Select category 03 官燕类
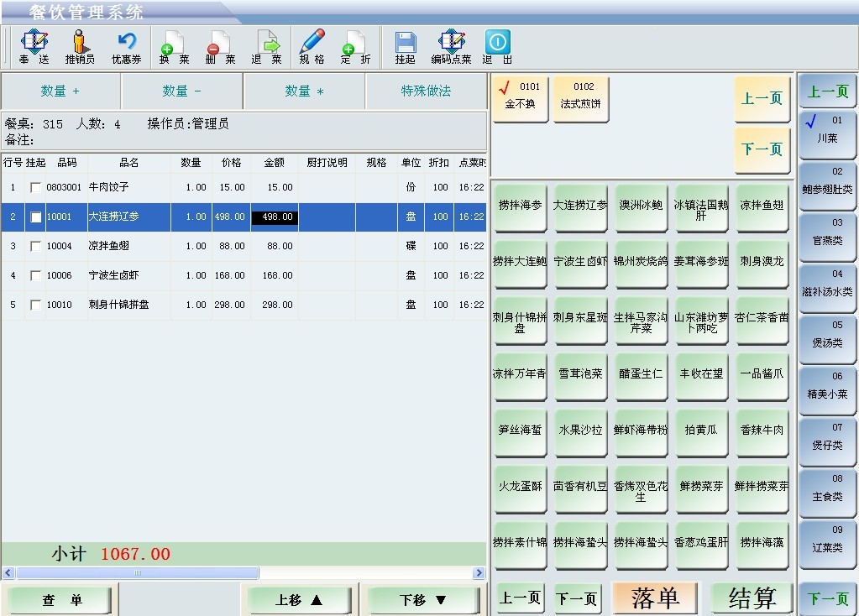The width and height of the screenshot is (859, 616). (827, 236)
